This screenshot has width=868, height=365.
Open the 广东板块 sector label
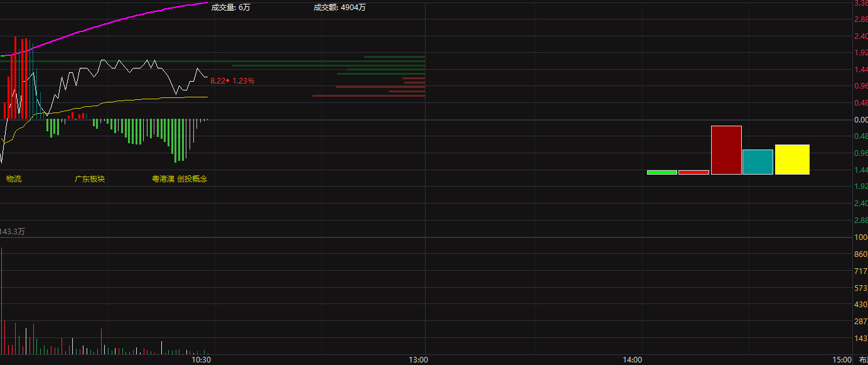point(90,179)
